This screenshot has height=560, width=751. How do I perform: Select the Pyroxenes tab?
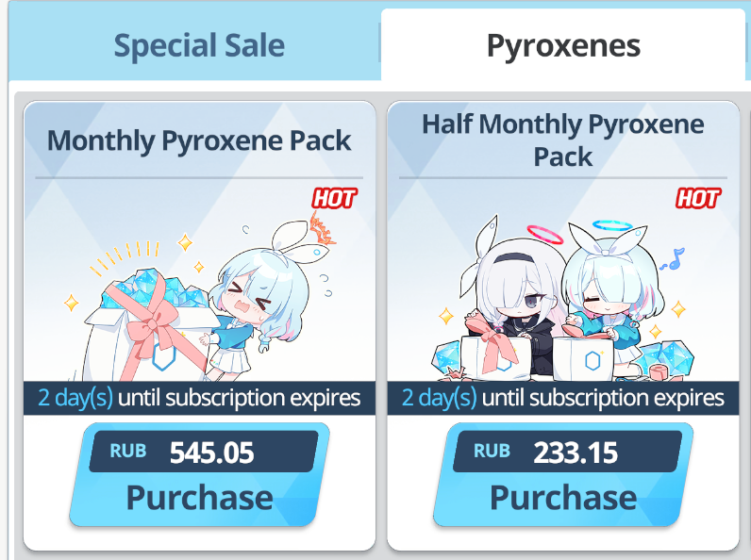(x=563, y=45)
